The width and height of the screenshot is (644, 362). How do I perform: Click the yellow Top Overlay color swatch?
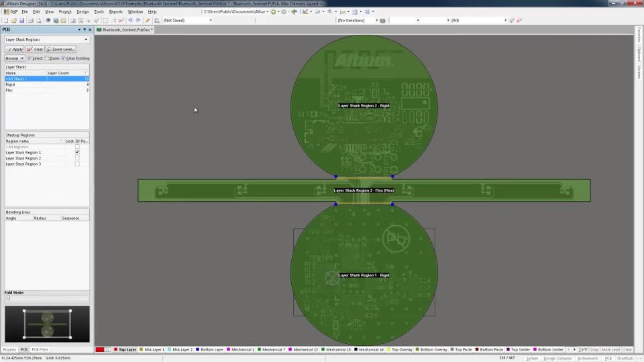pos(388,350)
